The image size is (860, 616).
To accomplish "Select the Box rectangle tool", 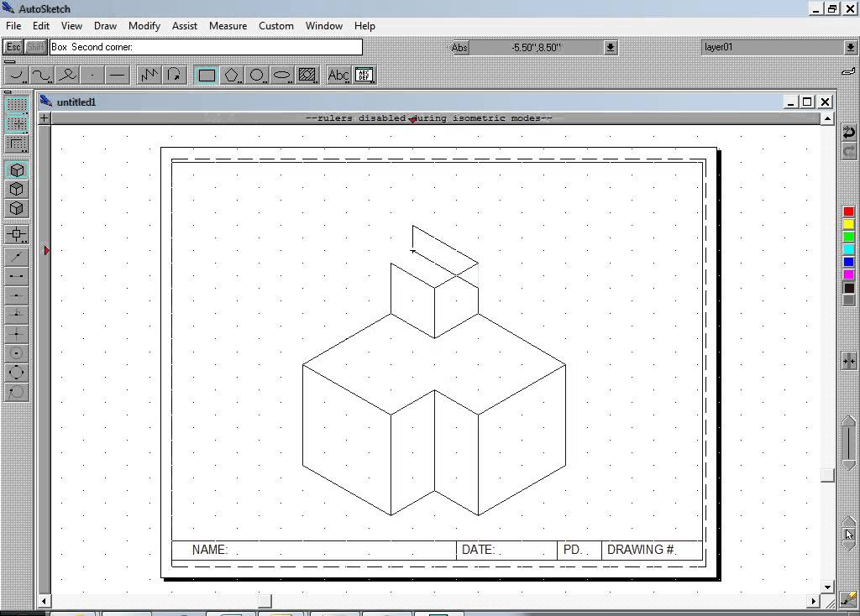I will [x=206, y=75].
